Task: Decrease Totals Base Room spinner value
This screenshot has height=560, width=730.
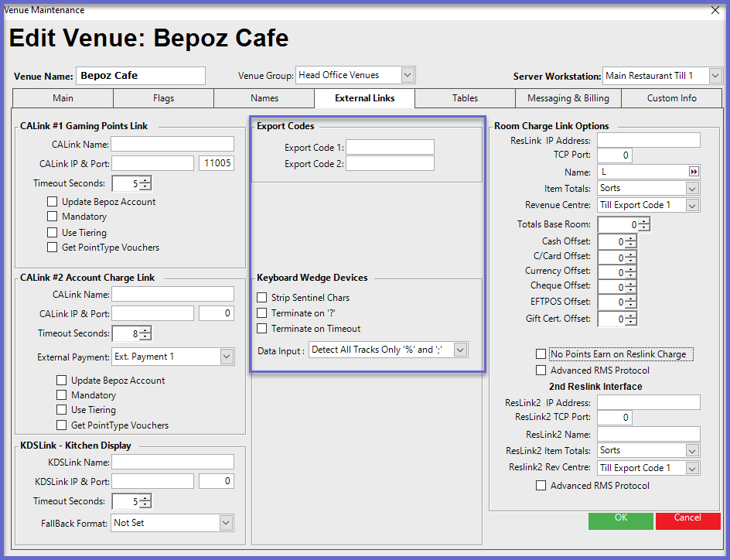Action: [x=644, y=228]
